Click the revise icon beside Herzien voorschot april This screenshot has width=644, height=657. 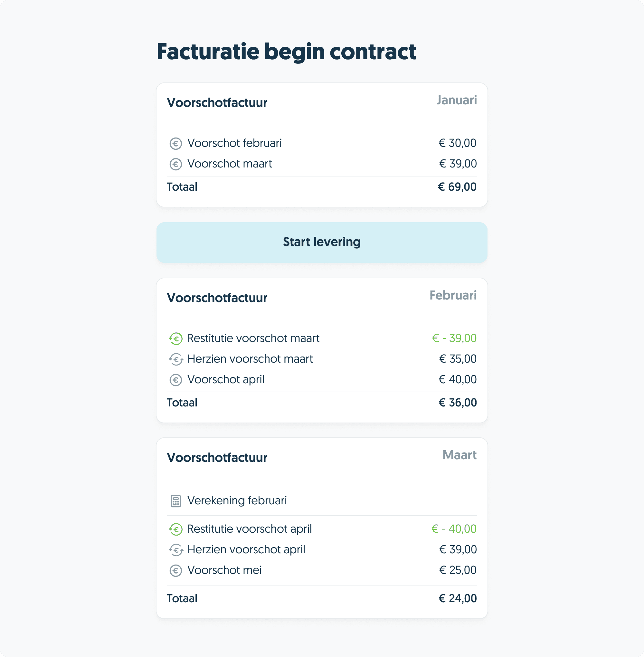pyautogui.click(x=176, y=550)
